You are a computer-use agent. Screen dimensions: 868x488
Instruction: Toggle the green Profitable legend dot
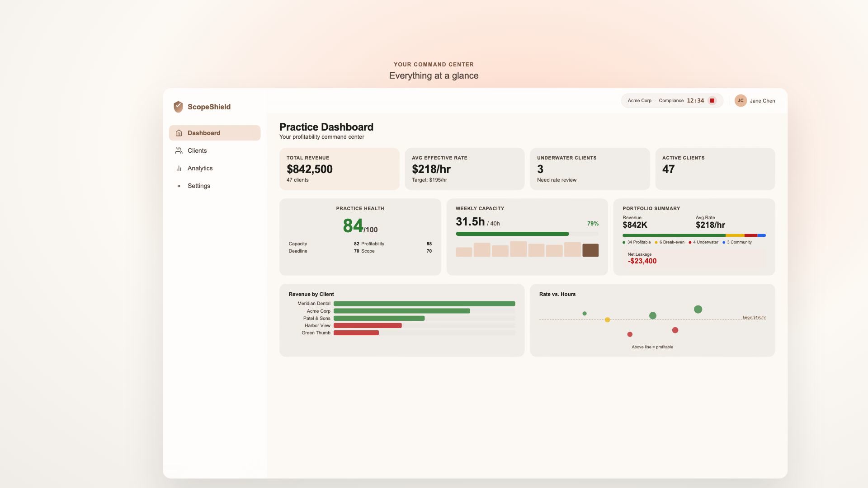(624, 242)
